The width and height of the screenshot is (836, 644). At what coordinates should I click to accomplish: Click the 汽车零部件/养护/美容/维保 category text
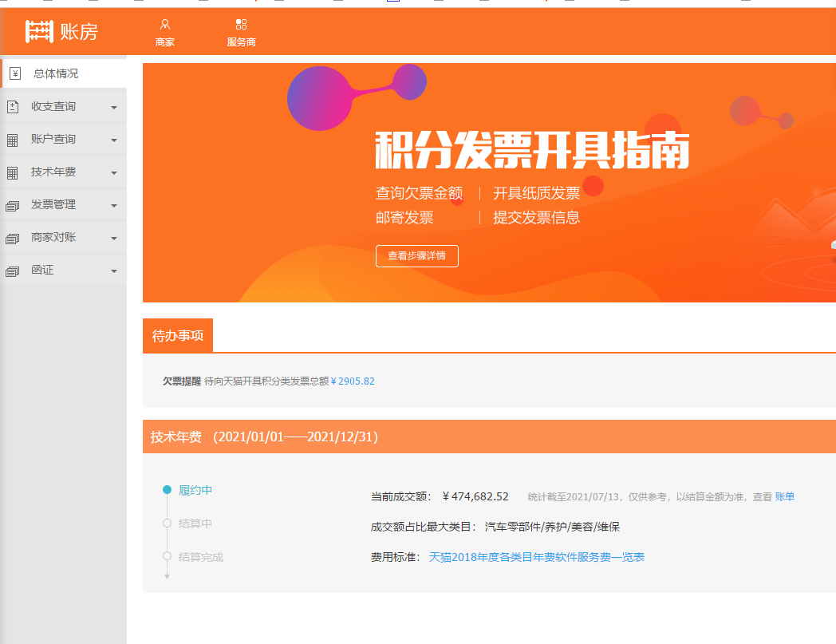point(552,527)
